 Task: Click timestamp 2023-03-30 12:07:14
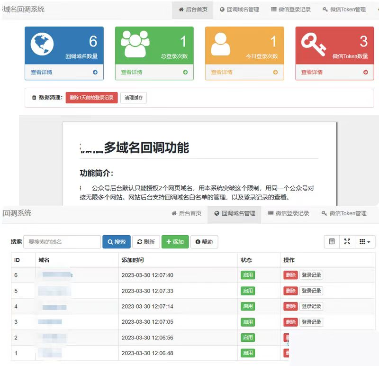tap(147, 306)
